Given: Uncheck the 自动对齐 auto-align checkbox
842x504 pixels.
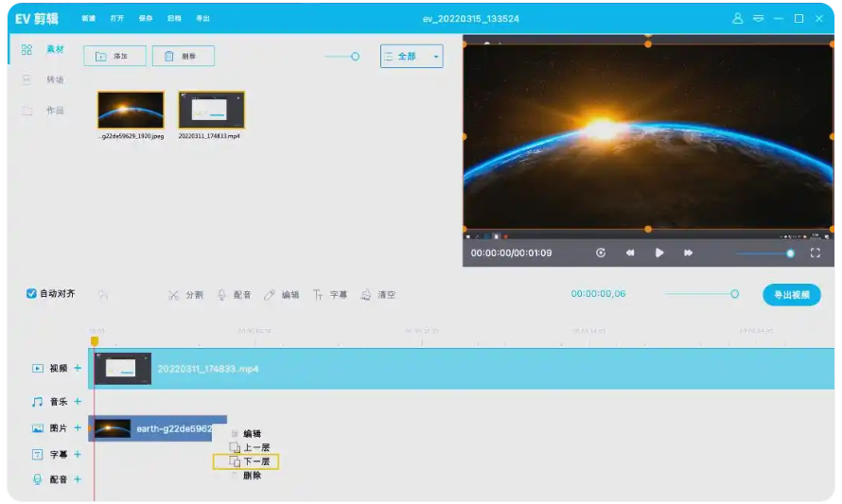Looking at the screenshot, I should (31, 294).
